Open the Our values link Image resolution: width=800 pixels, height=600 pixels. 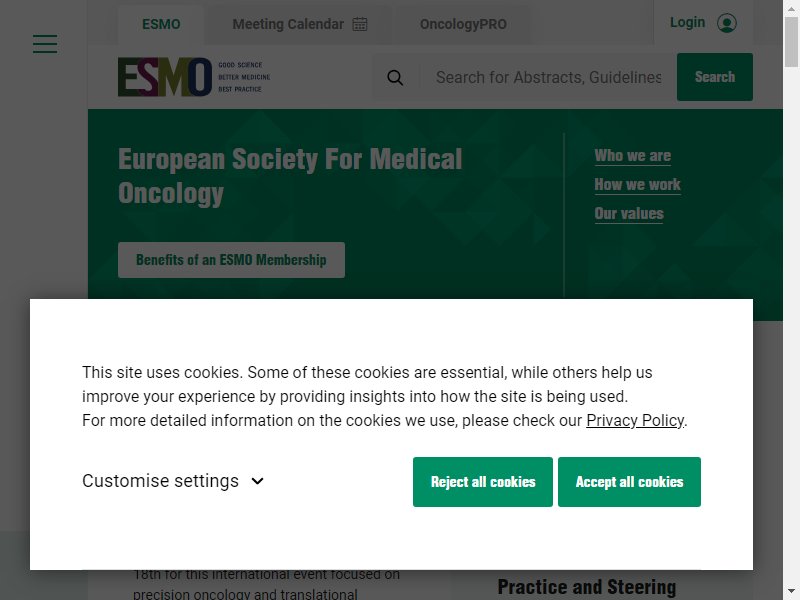point(629,214)
